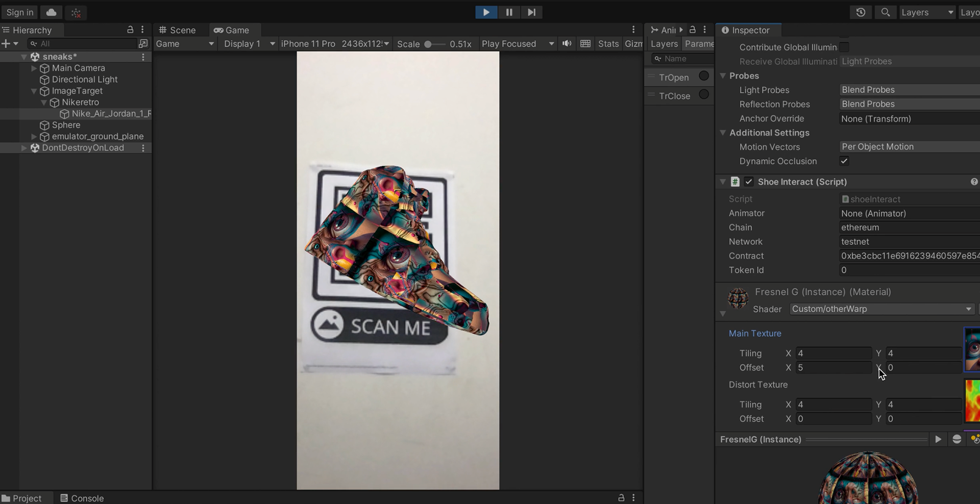Viewport: 980px width, 504px height.
Task: Open the Light Probes Blend Probes dropdown
Action: [910, 90]
